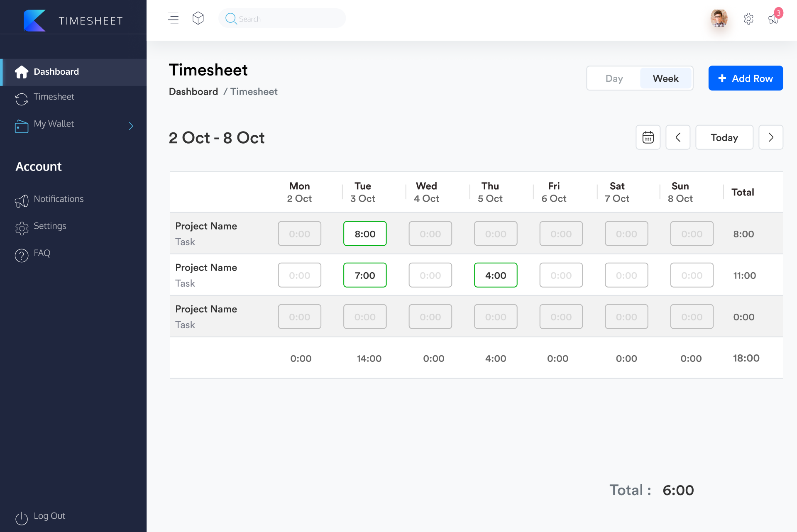Click the Add Row button
This screenshot has width=797, height=532.
[745, 78]
